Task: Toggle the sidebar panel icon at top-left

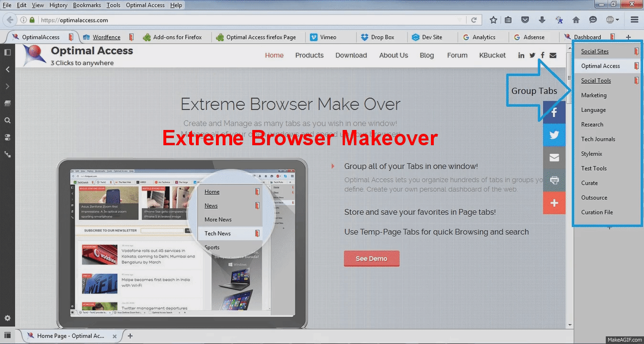Action: (7, 52)
